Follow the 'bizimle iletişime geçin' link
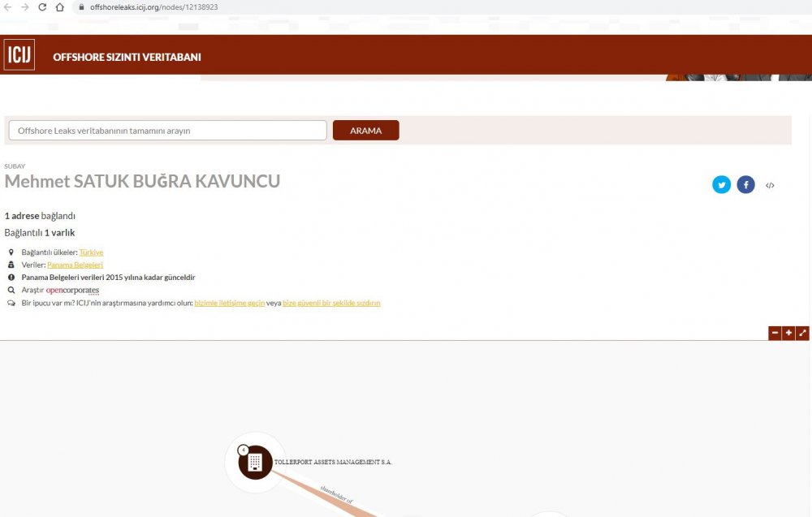The image size is (812, 517). click(230, 304)
